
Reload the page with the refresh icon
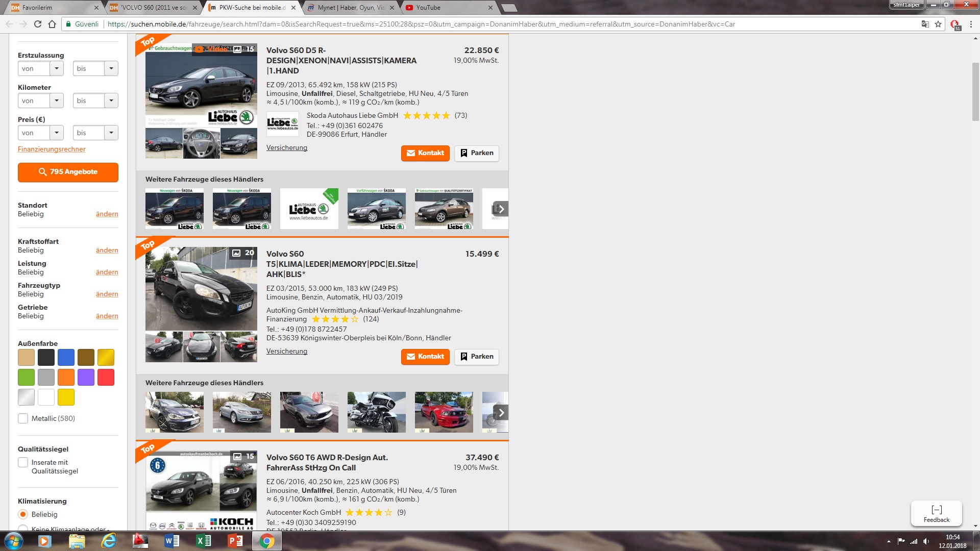click(x=38, y=24)
